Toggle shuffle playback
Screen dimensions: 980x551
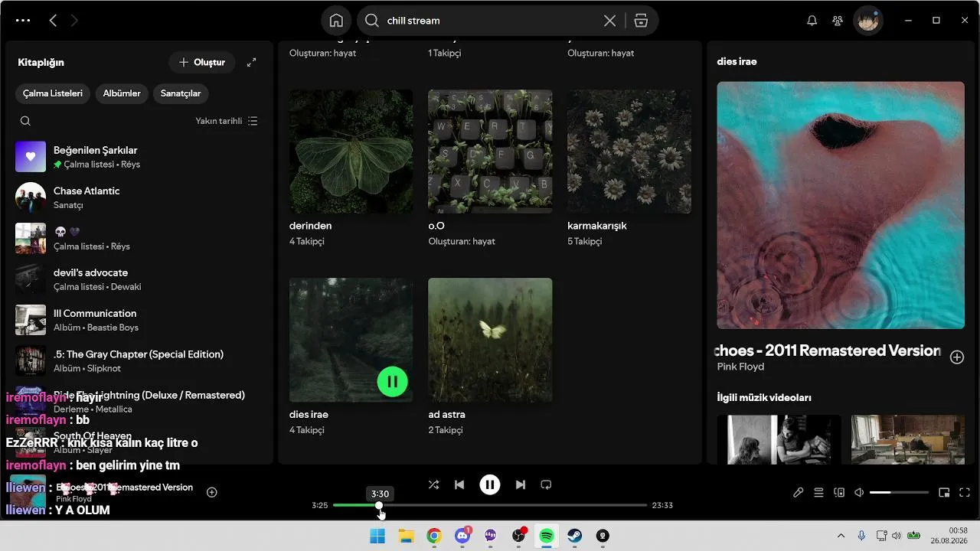tap(433, 484)
